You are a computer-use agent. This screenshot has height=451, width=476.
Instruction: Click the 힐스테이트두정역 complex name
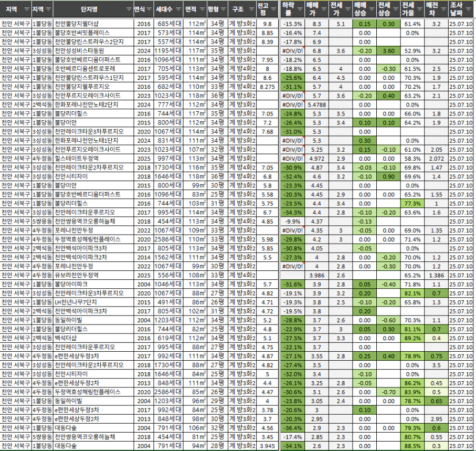93,159
